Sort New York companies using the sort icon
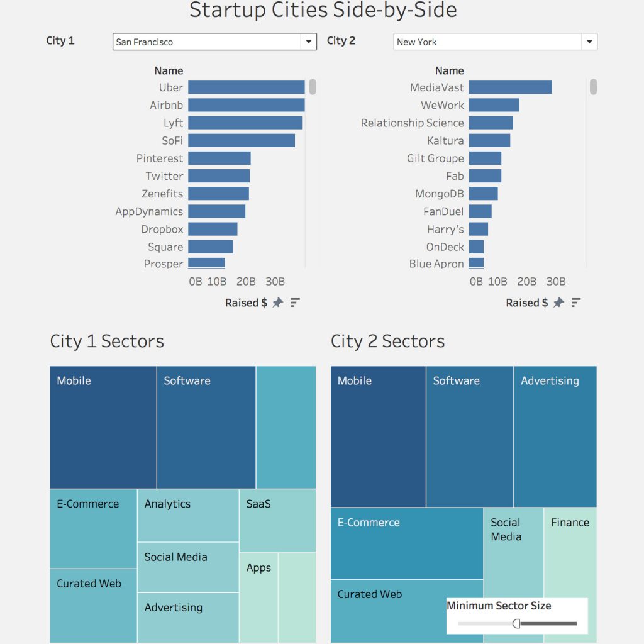 pos(575,303)
